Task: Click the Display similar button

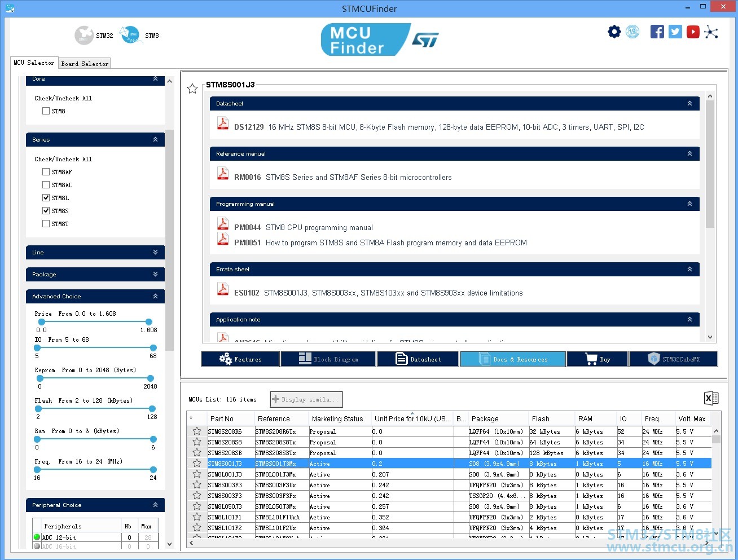Action: tap(306, 399)
